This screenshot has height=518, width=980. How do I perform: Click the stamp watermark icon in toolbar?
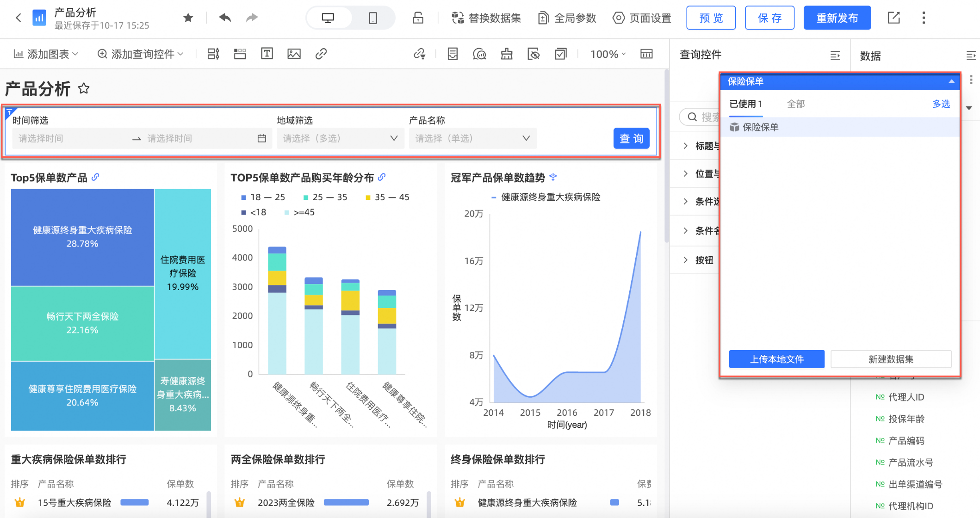(x=507, y=54)
